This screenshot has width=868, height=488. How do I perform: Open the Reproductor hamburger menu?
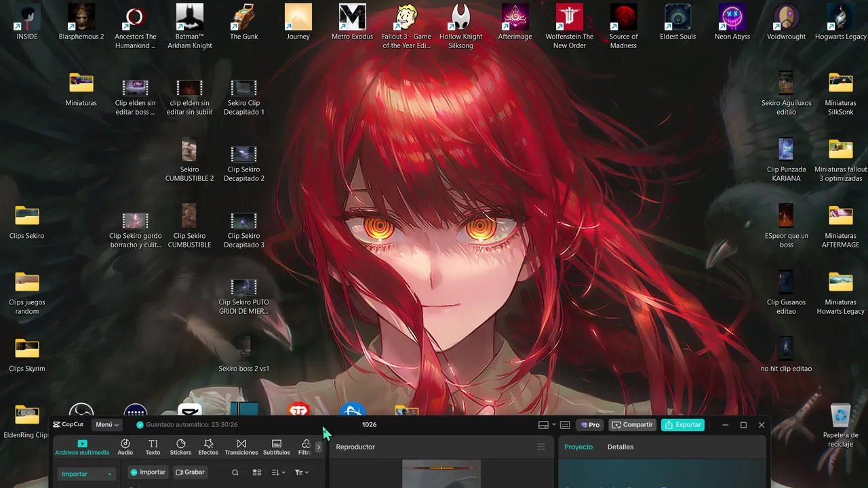tap(541, 447)
